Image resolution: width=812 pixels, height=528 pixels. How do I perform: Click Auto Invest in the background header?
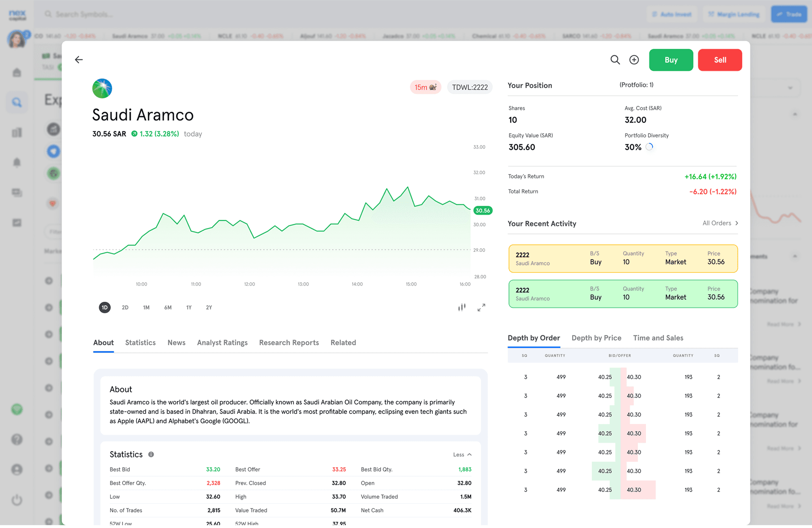click(x=672, y=14)
